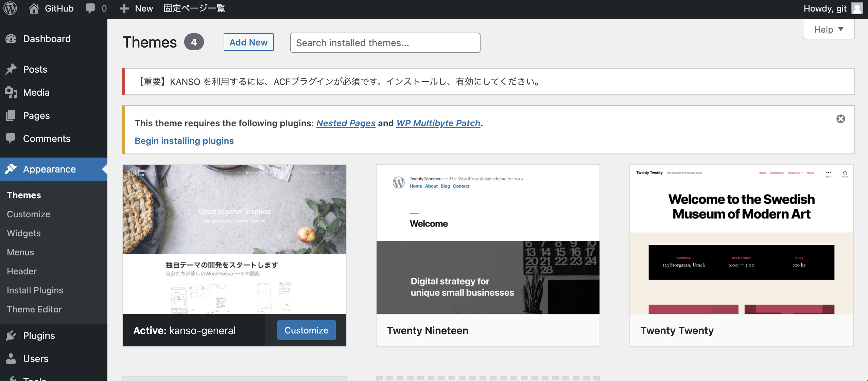This screenshot has height=381, width=868.
Task: Go to Widgets submenu
Action: tap(24, 233)
